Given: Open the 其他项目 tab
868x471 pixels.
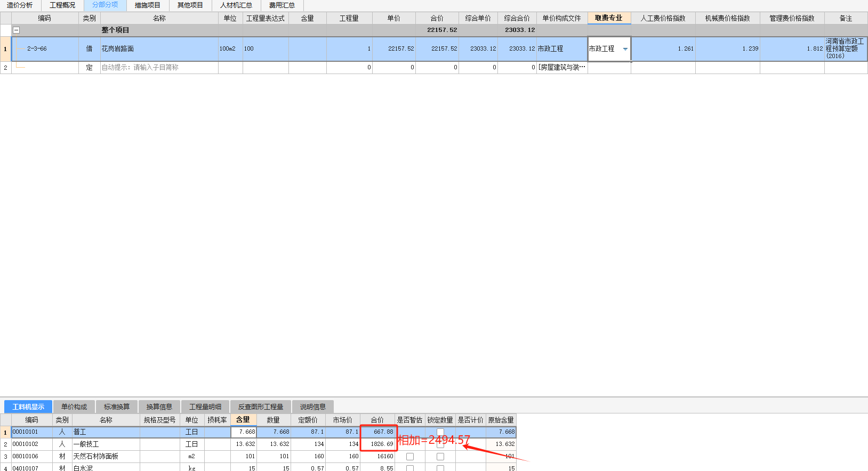Looking at the screenshot, I should click(190, 5).
